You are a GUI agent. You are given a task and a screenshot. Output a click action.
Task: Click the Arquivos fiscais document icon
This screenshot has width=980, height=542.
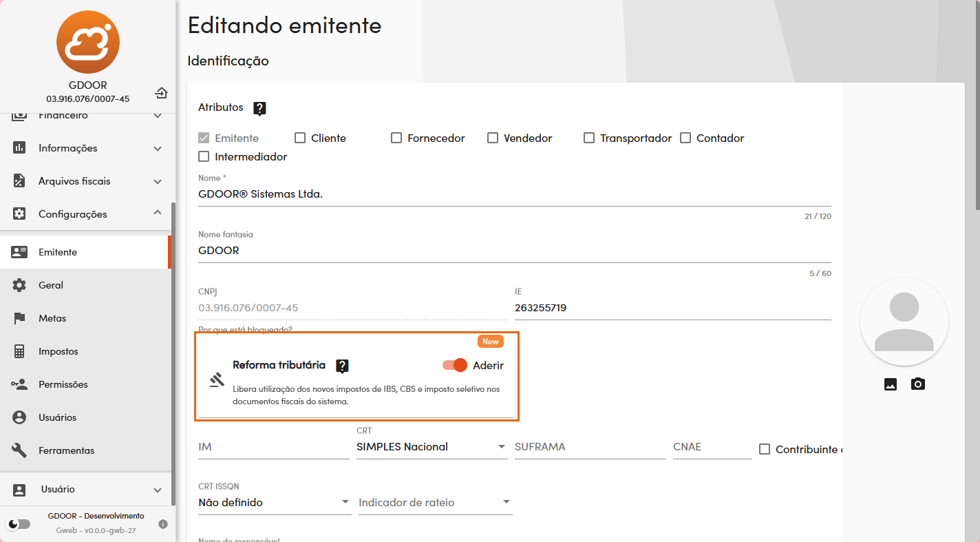[x=19, y=181]
